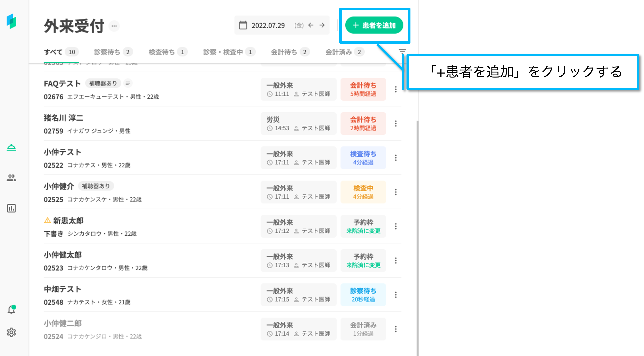The width and height of the screenshot is (644, 356).
Task: Click patient ID 02523
Action: [x=53, y=268]
